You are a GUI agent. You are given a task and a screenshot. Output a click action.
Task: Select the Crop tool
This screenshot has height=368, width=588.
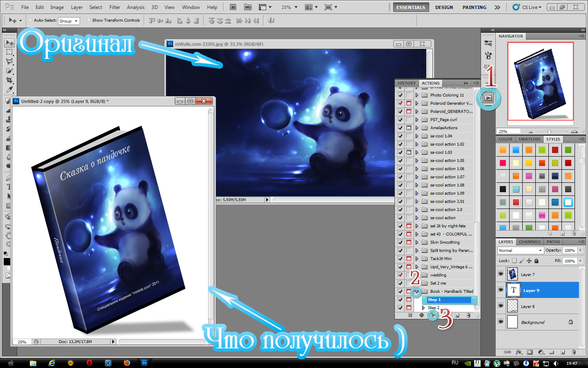[x=9, y=80]
